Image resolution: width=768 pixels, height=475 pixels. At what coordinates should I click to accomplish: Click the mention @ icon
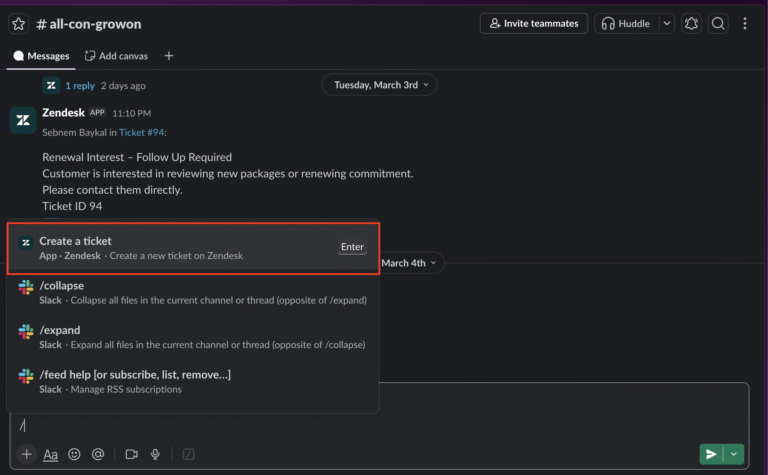98,454
